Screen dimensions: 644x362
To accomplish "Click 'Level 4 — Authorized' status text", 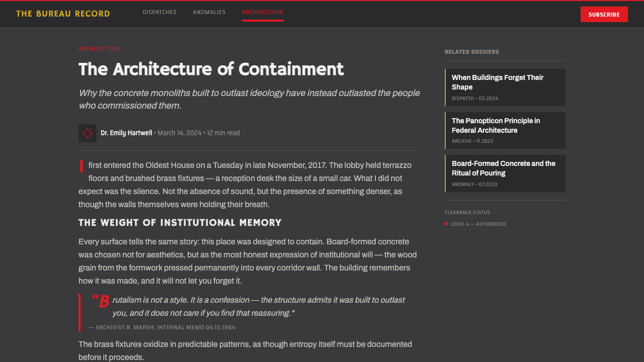I will coord(478,224).
